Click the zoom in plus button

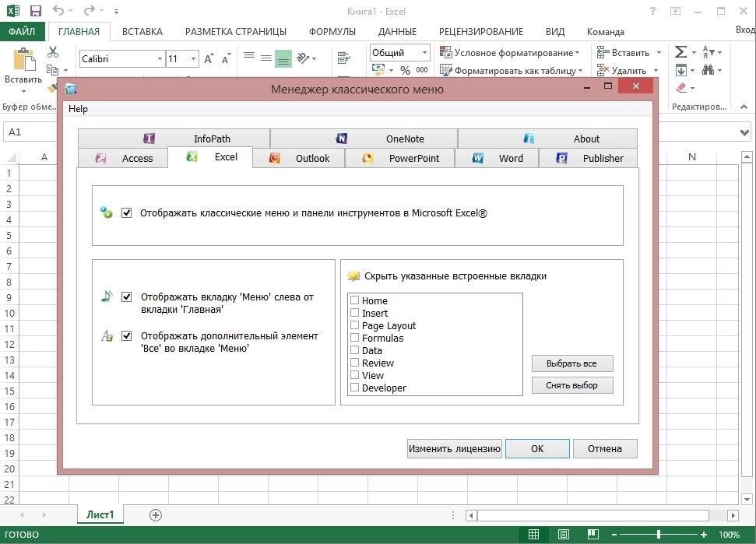coord(704,535)
